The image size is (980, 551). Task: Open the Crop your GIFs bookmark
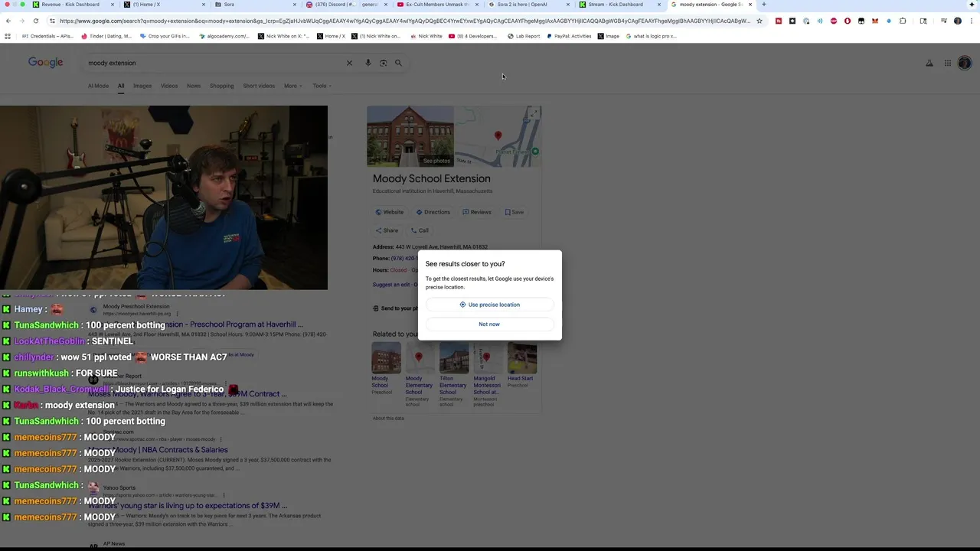165,36
